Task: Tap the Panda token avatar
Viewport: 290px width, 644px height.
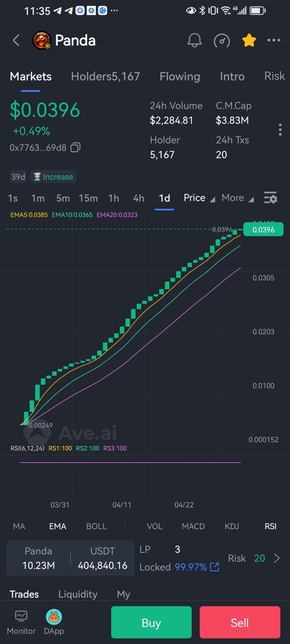Action: click(42, 40)
